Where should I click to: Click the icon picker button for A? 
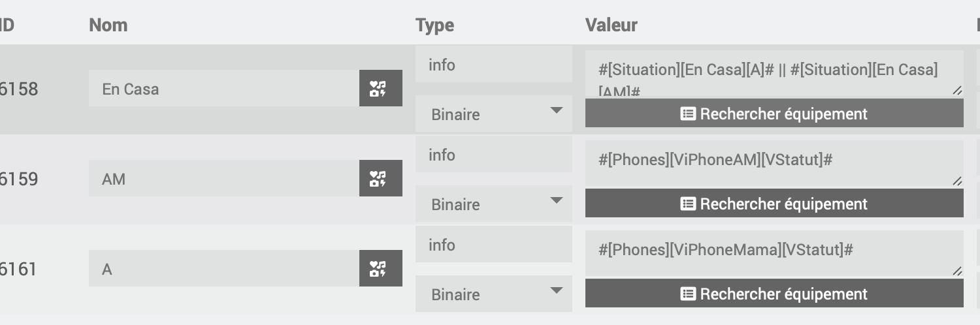point(380,268)
